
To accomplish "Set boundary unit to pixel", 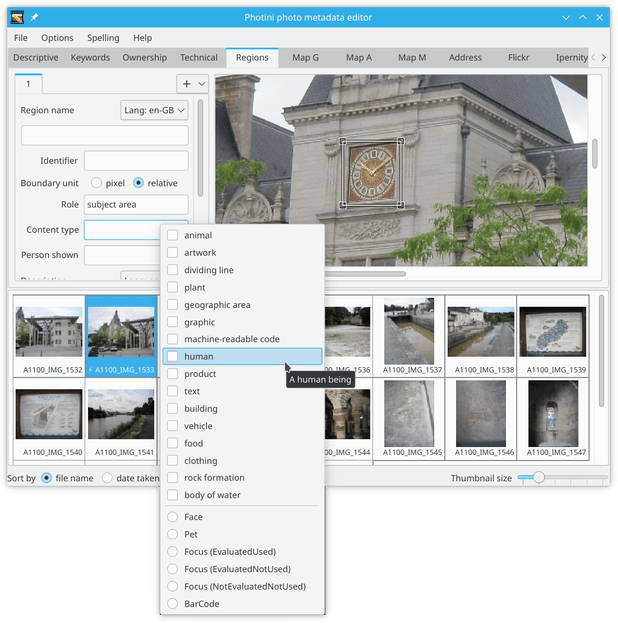I will [x=96, y=183].
